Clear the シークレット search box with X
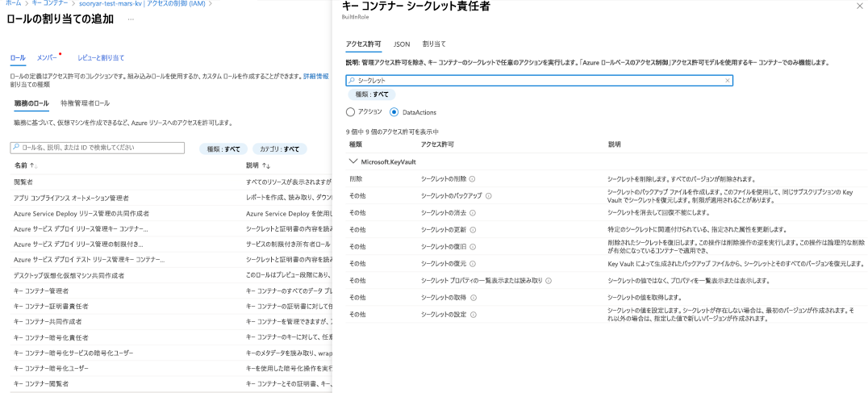The height and width of the screenshot is (393, 868). tap(727, 81)
